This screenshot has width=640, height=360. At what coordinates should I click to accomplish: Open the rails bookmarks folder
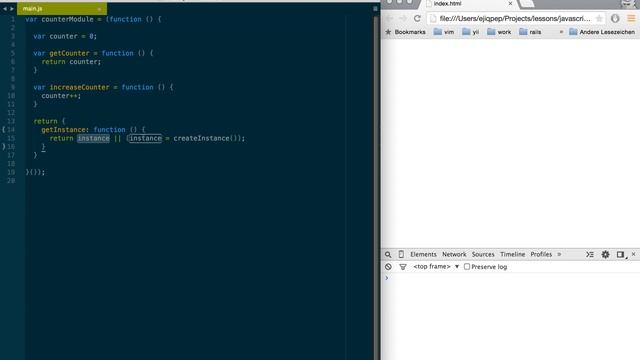coord(530,32)
